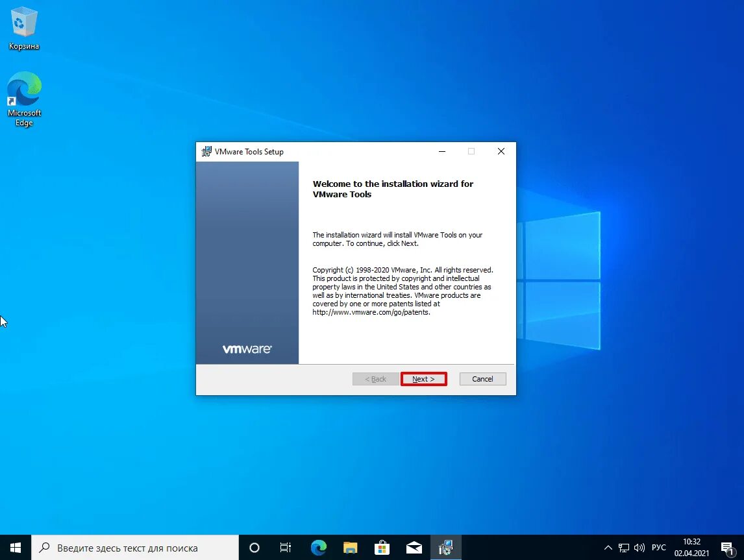
Task: Show hidden system tray icons
Action: [x=608, y=548]
